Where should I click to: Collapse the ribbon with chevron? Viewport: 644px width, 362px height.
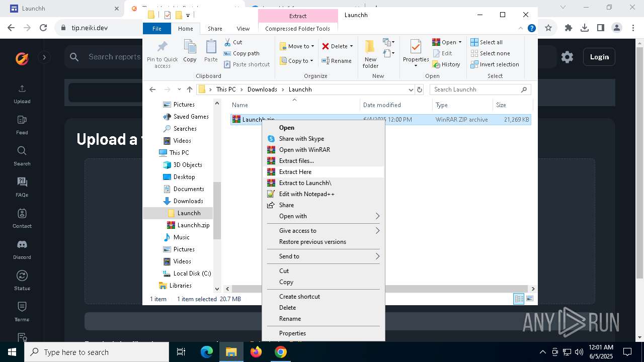tap(521, 29)
